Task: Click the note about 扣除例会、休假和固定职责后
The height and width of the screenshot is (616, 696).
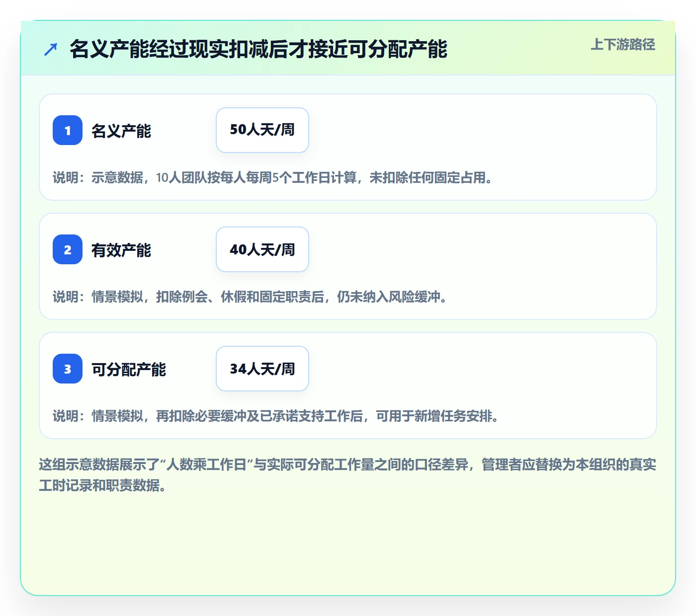Action: 250,297
